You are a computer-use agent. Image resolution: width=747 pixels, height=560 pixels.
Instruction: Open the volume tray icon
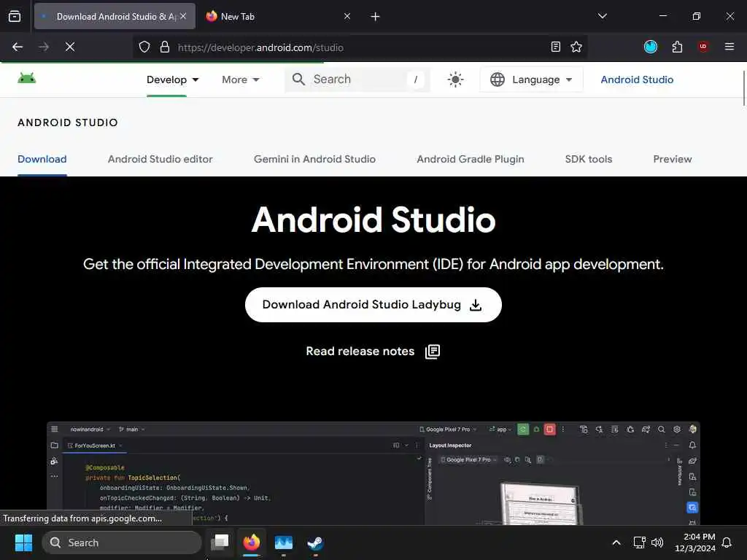(x=657, y=542)
